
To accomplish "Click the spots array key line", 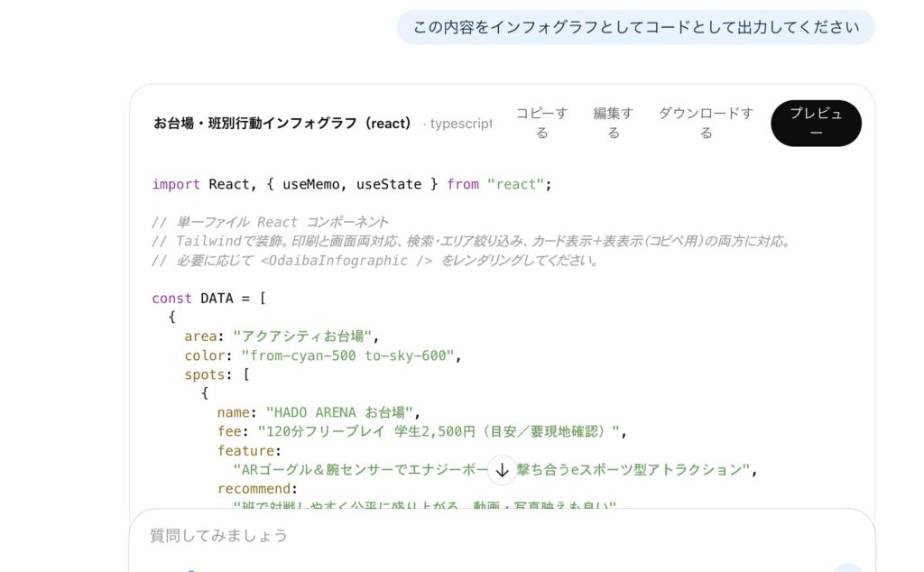I will click(217, 374).
